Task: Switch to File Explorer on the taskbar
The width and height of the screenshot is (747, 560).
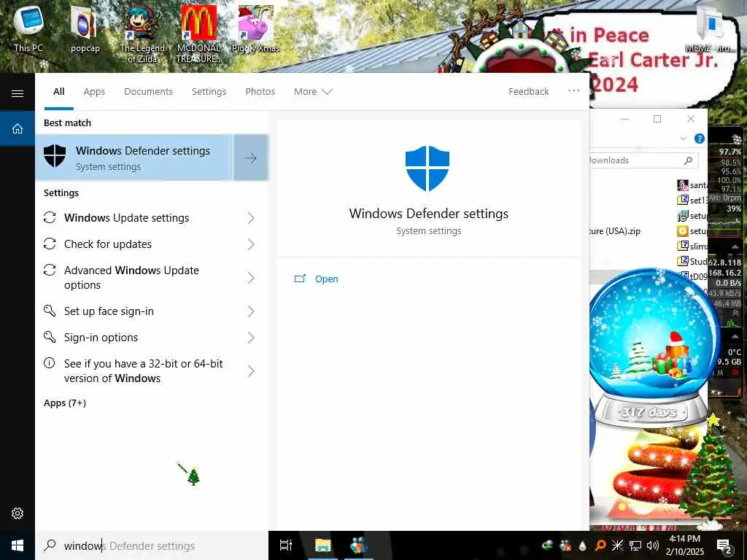Action: (322, 545)
